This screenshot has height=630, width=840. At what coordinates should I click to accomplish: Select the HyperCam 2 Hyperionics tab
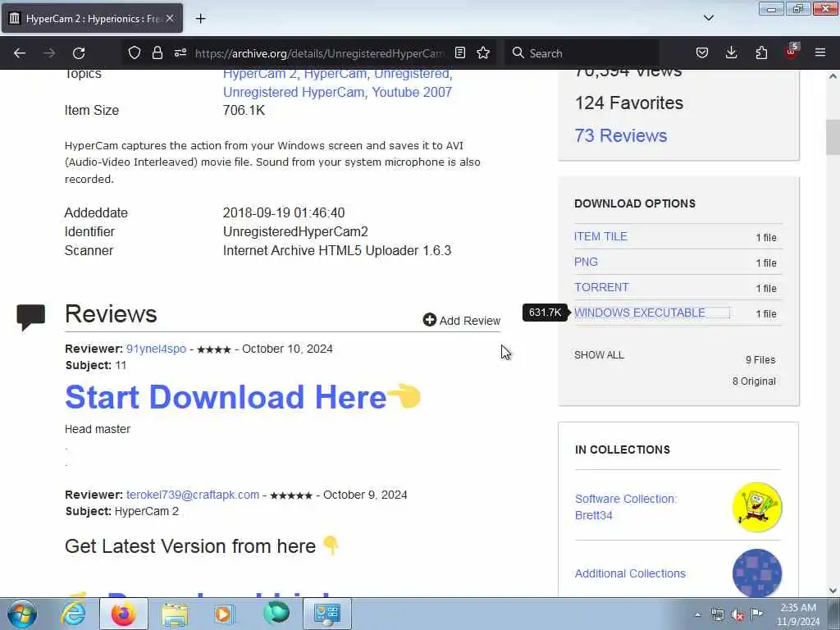click(x=92, y=18)
